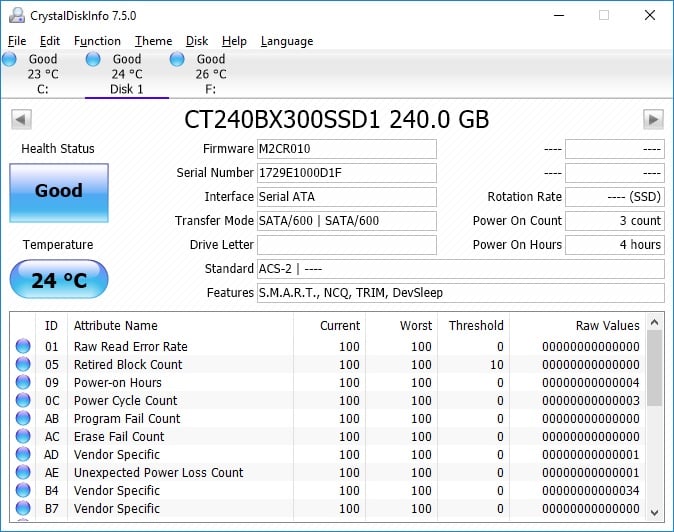Screen dimensions: 674x532
Task: Click the Standard field ACS-2
Action: pos(461,269)
